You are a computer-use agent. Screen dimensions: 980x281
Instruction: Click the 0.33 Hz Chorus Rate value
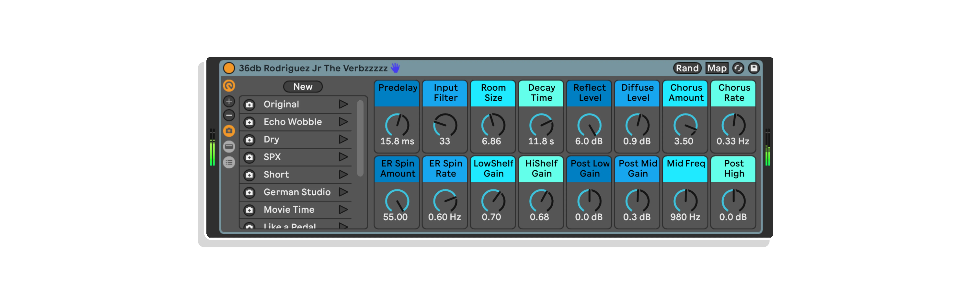point(733,141)
